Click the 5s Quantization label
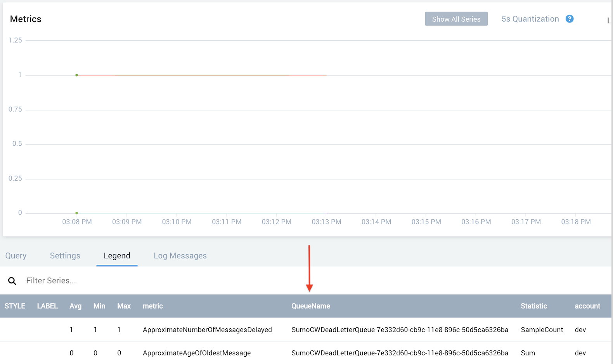This screenshot has height=364, width=613. pos(530,19)
